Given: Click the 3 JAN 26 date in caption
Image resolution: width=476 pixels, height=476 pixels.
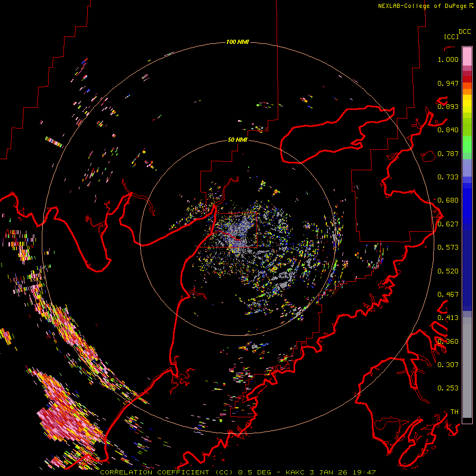Looking at the screenshot, I should click(328, 472).
